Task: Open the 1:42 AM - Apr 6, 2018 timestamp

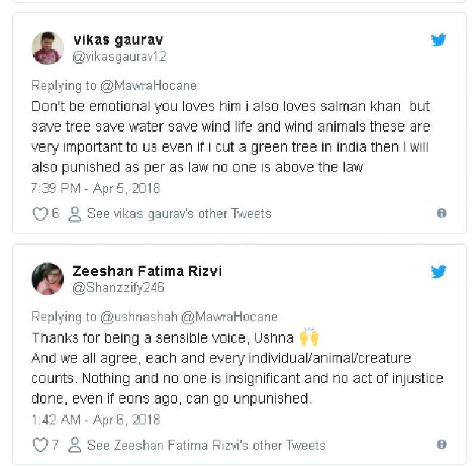Action: (x=96, y=420)
